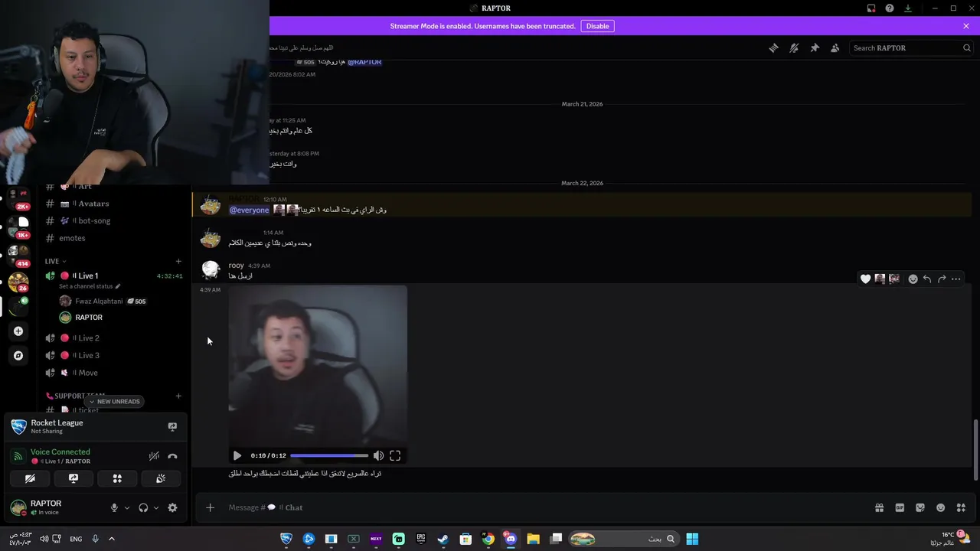Open User Settings gear
Screen dimensions: 980x551
coord(172,507)
